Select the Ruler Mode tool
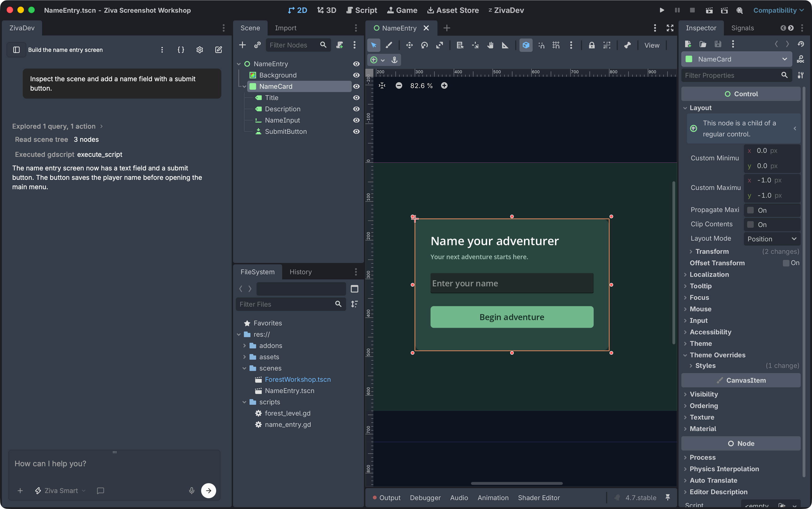This screenshot has height=509, width=812. (505, 45)
